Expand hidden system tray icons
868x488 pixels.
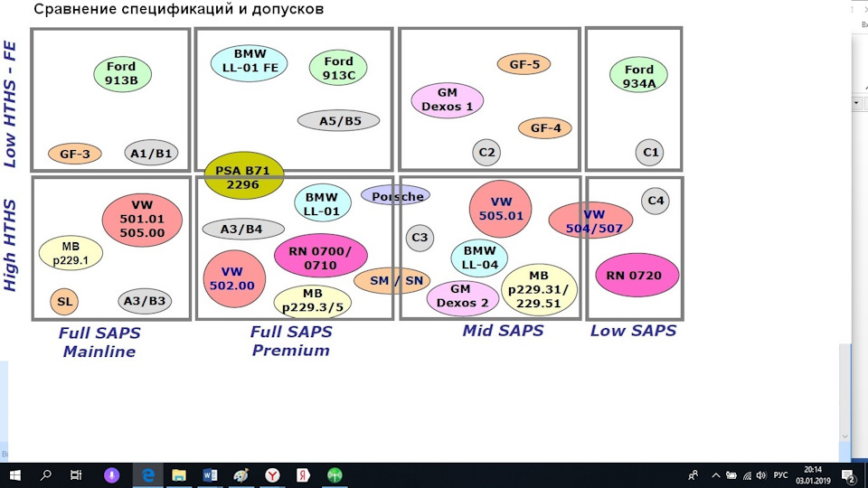715,474
